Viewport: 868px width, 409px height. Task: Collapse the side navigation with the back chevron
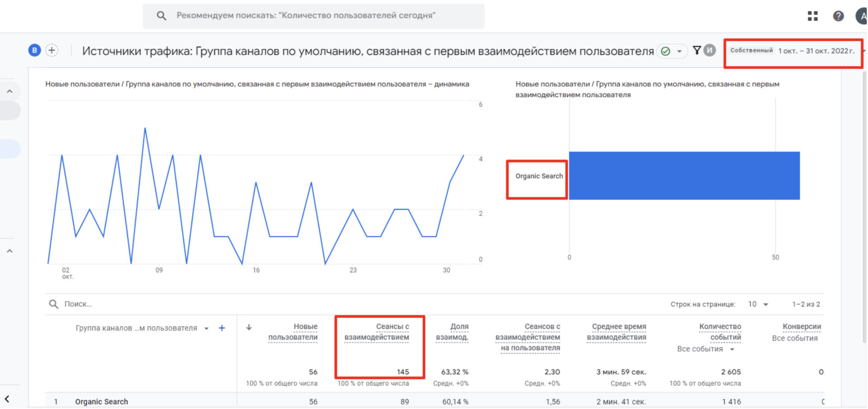point(7,399)
